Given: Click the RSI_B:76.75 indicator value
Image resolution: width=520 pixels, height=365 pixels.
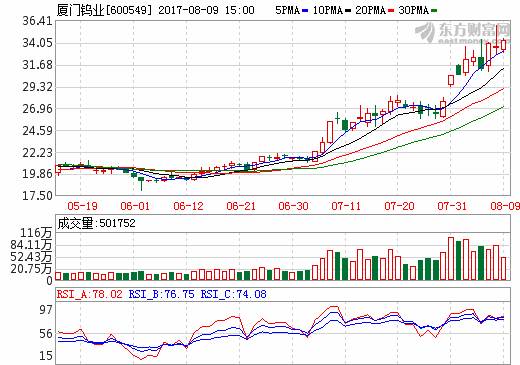Looking at the screenshot, I should point(161,294).
